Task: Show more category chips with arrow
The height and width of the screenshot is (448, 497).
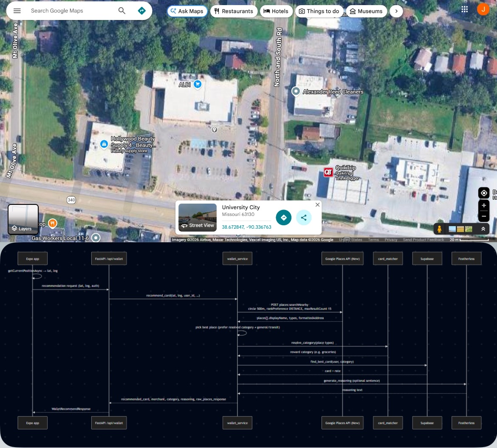Action: (x=396, y=11)
